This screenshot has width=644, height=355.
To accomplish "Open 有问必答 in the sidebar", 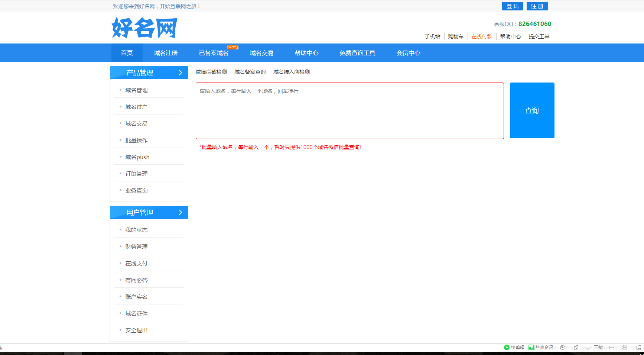I will click(136, 280).
